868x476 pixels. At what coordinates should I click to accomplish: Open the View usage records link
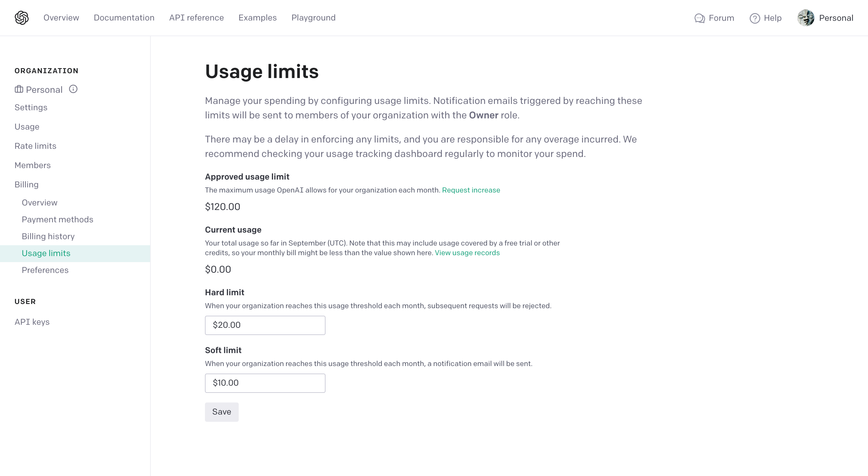tap(467, 253)
